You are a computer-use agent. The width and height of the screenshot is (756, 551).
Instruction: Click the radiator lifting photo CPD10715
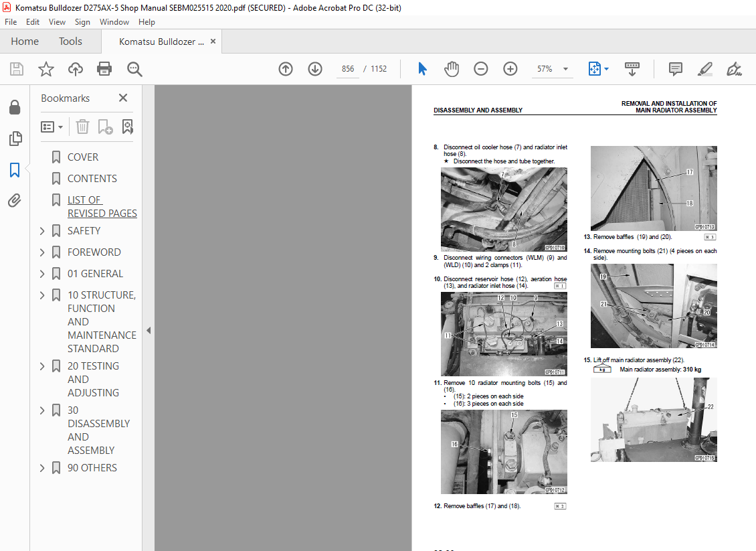pyautogui.click(x=654, y=420)
